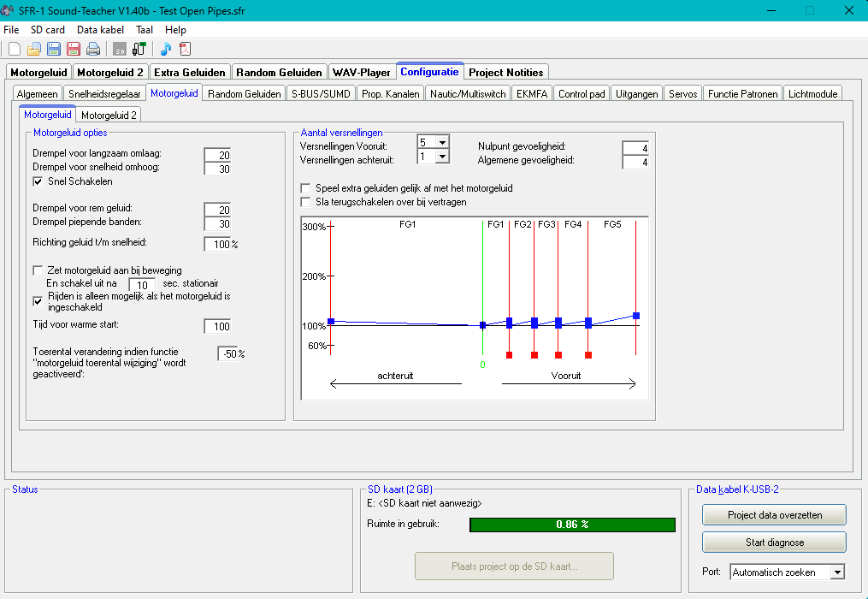868x599 pixels.
Task: Select the Control pad tab
Action: [x=582, y=93]
